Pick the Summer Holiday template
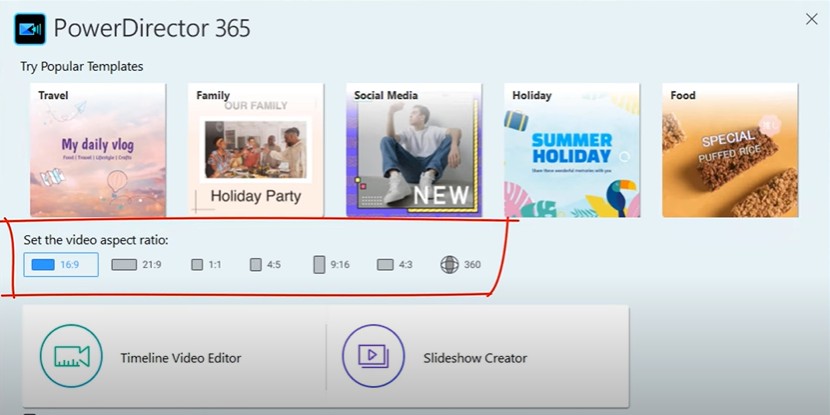The image size is (830, 415). click(572, 150)
